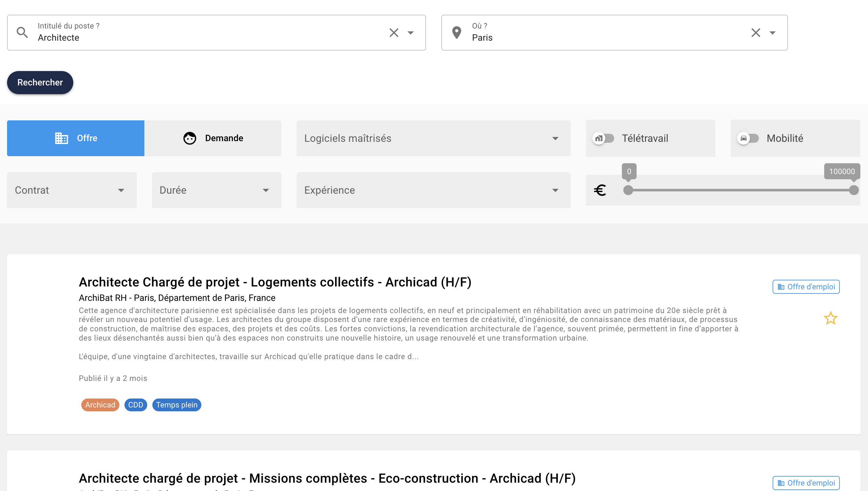
Task: Favorite the Logements collectifs job with star
Action: click(x=830, y=318)
